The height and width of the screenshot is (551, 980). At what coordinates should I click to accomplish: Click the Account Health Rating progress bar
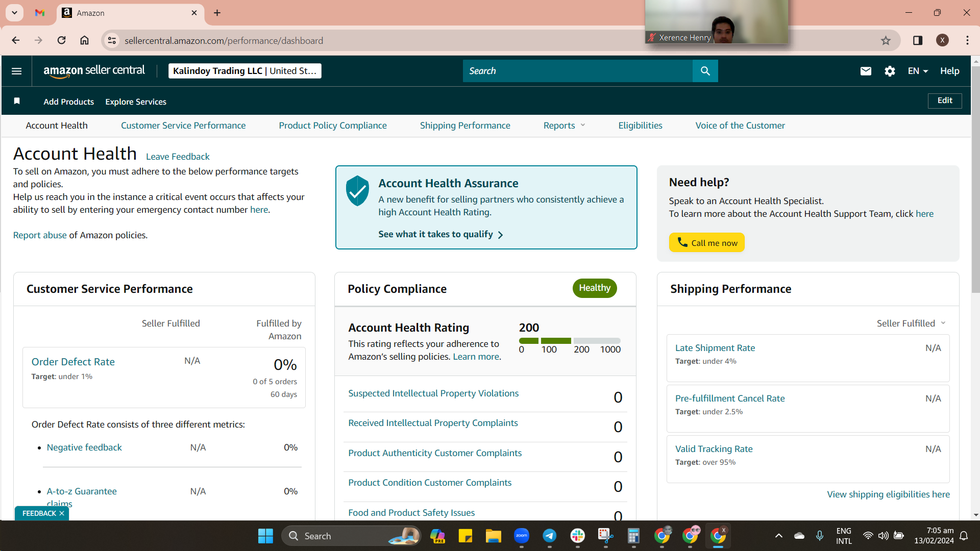(x=570, y=341)
